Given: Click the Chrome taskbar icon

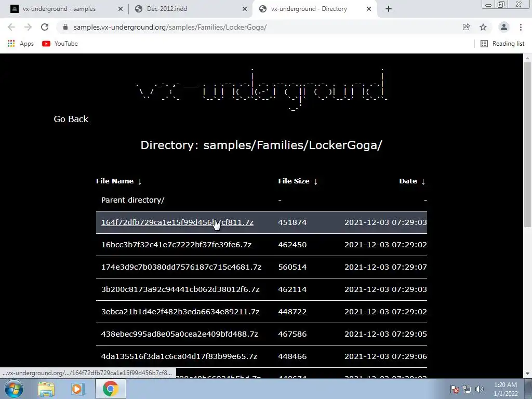Looking at the screenshot, I should tap(110, 389).
